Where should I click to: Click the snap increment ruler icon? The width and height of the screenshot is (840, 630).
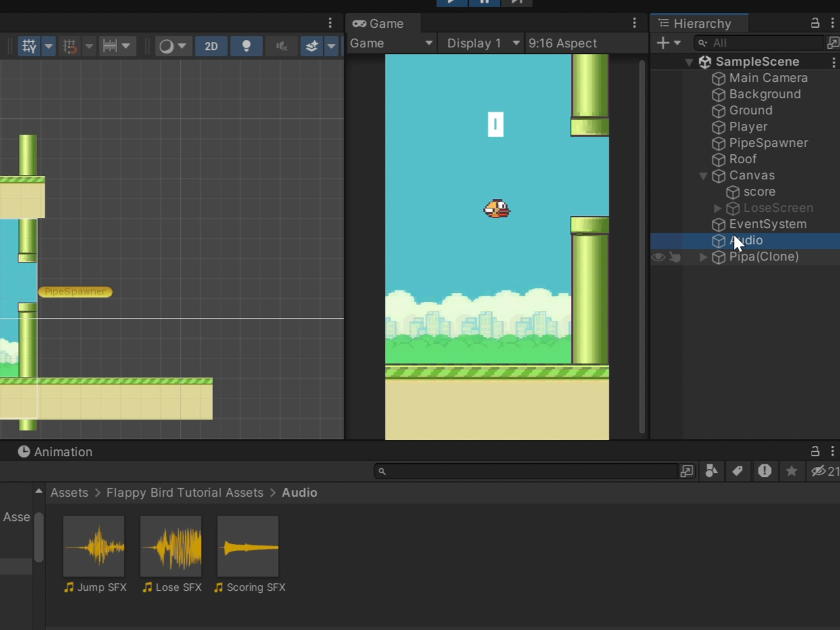[110, 46]
